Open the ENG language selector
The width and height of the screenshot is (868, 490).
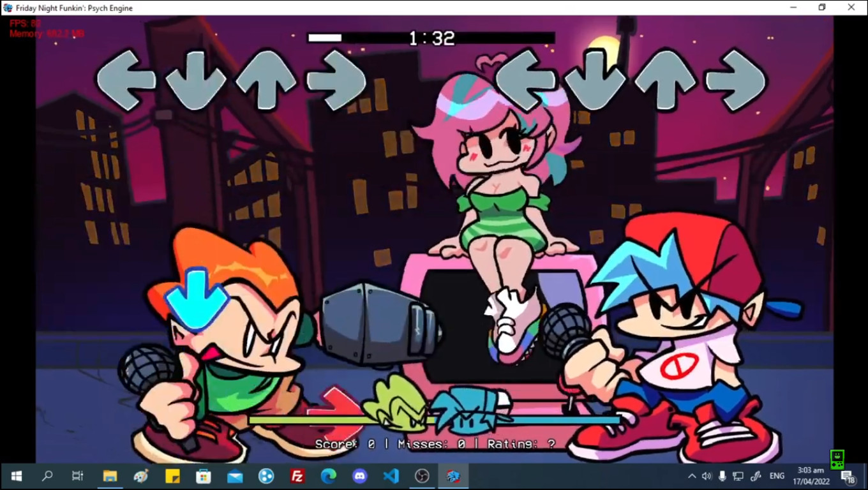(x=777, y=475)
